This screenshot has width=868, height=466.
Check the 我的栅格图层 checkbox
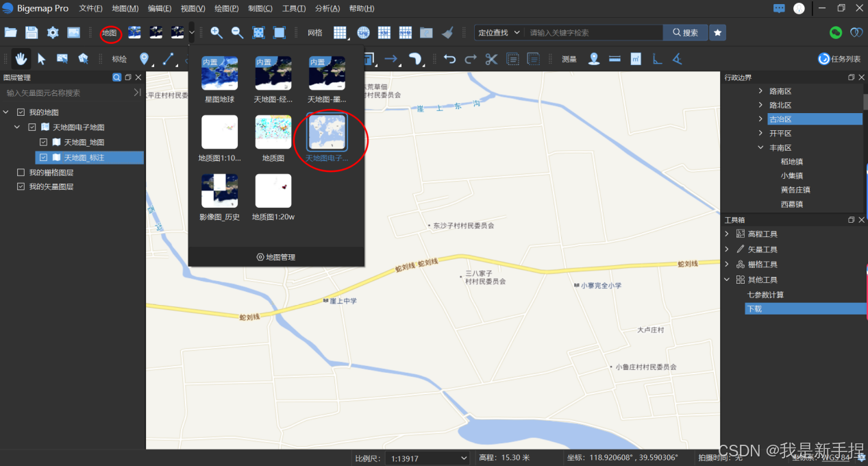[x=21, y=173]
